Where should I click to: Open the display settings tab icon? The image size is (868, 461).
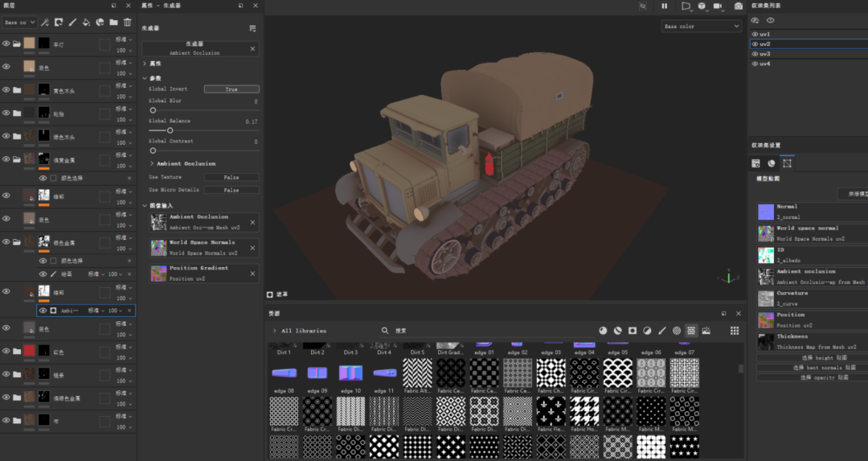tap(771, 163)
